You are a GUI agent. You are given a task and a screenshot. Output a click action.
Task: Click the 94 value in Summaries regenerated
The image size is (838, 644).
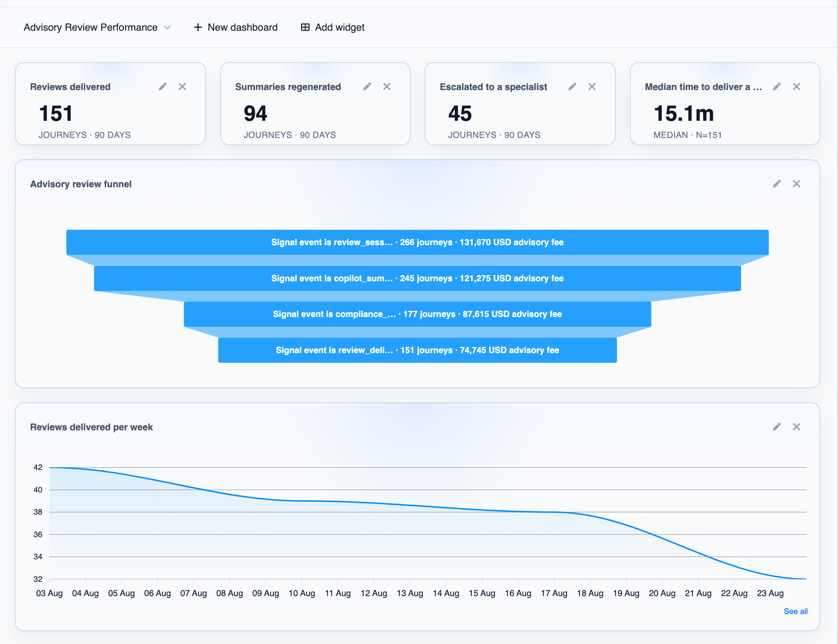point(255,113)
